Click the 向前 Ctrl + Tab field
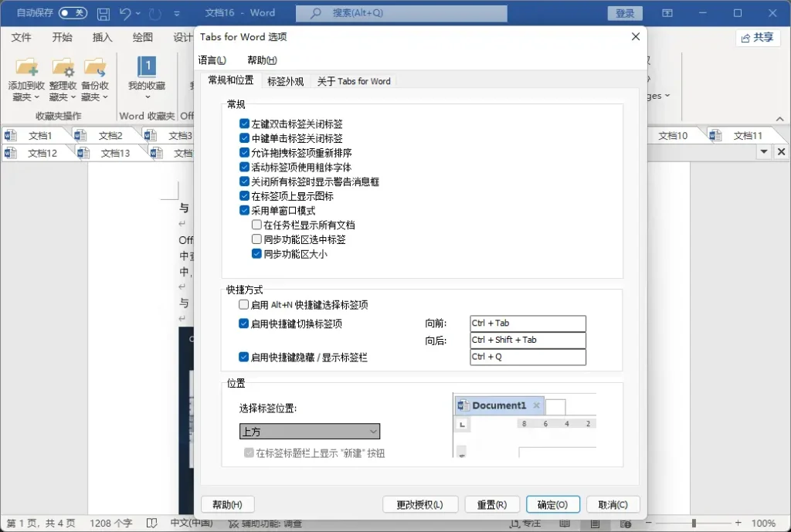 [528, 324]
